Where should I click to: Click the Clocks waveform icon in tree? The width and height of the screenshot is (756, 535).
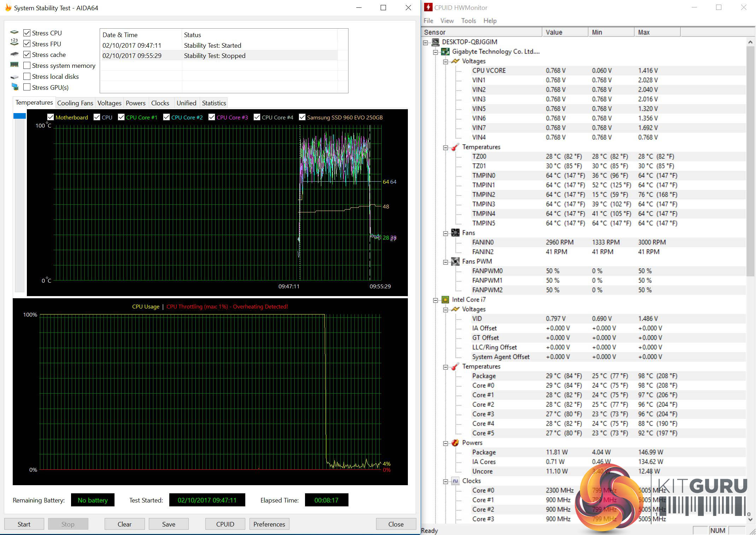point(455,481)
